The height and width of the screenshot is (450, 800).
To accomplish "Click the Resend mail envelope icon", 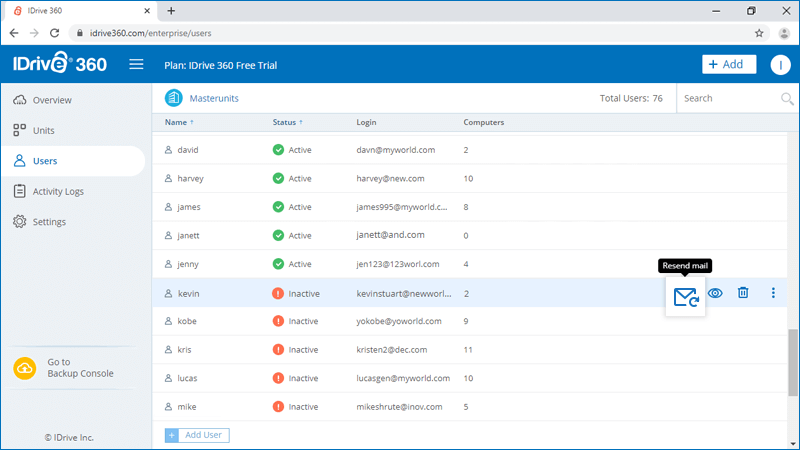I will pos(686,297).
